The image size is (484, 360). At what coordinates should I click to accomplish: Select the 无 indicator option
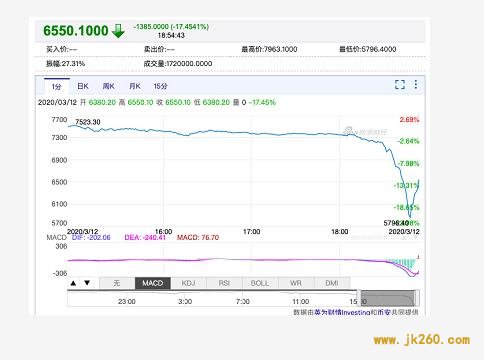tap(117, 283)
